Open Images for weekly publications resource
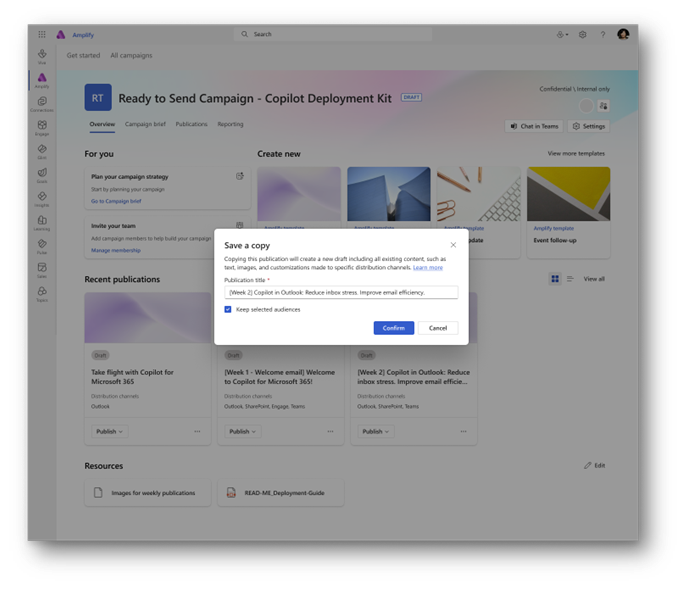Image resolution: width=687 pixels, height=593 pixels. 148,493
